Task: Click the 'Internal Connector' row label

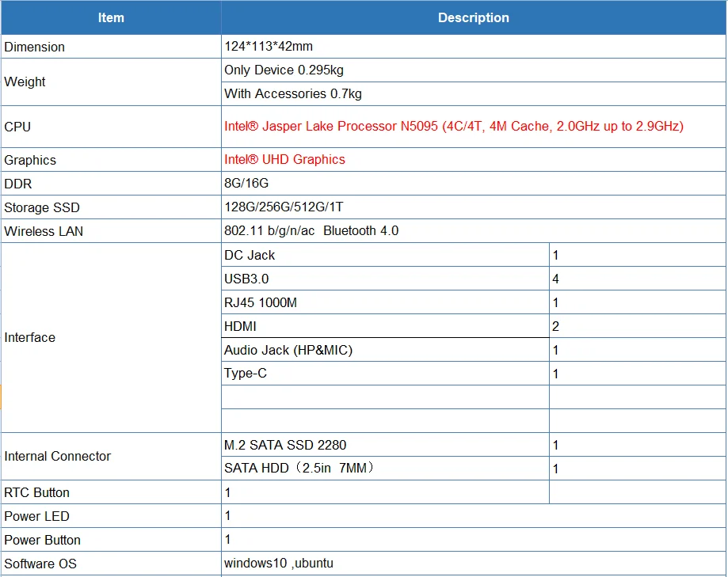Action: (58, 456)
